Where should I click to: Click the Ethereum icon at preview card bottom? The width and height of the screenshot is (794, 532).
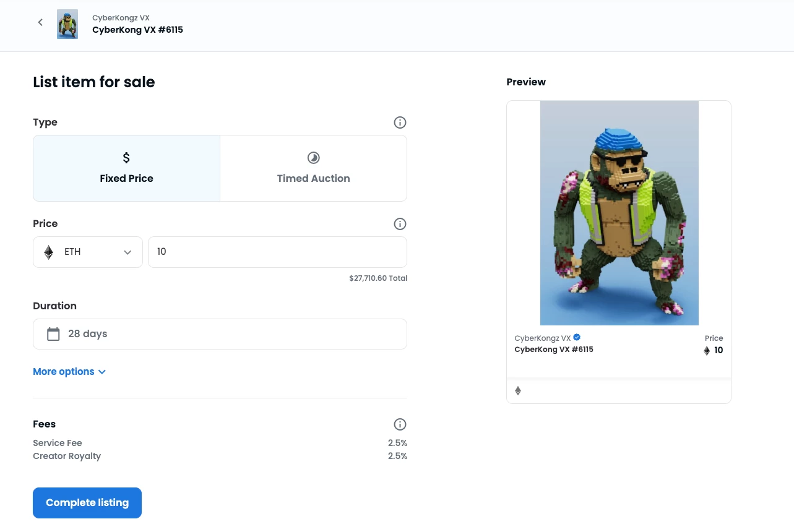[518, 391]
